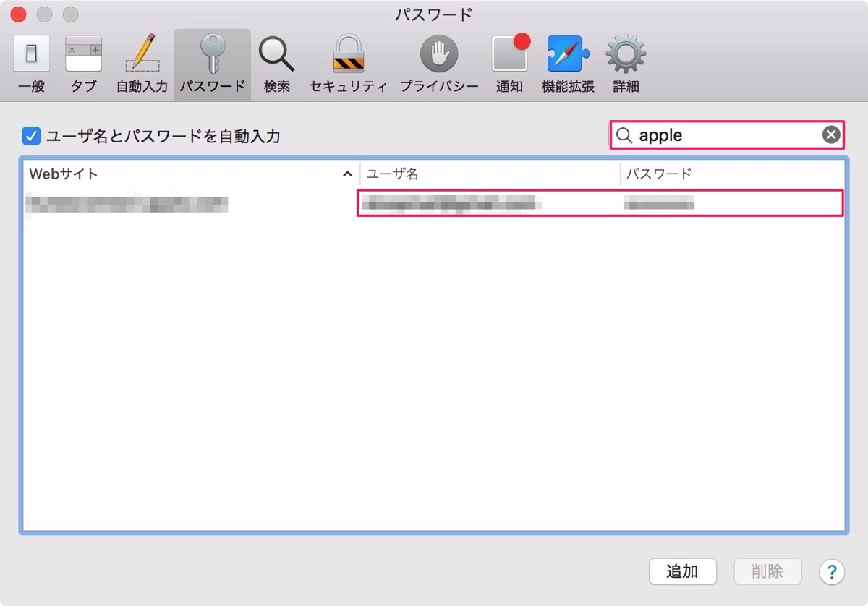Click the blurred username cell

[x=452, y=204]
